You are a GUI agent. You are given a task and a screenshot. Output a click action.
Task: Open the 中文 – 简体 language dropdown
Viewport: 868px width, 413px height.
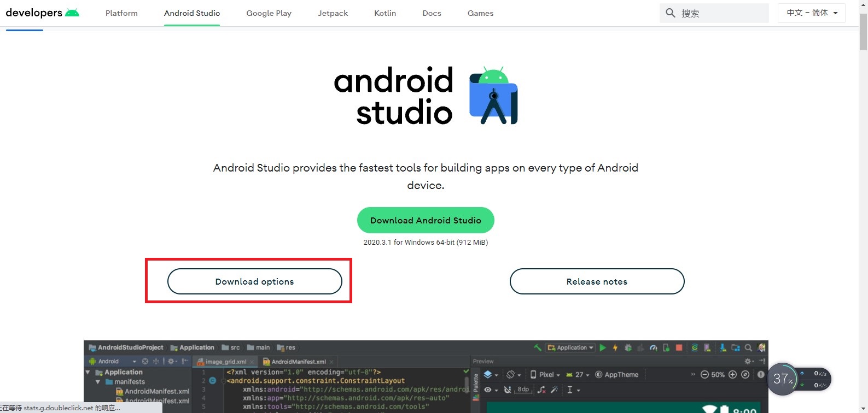812,13
